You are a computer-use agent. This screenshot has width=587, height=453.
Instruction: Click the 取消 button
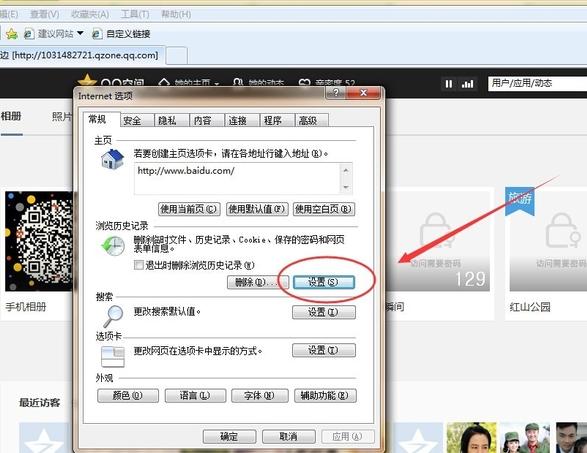[x=288, y=437]
